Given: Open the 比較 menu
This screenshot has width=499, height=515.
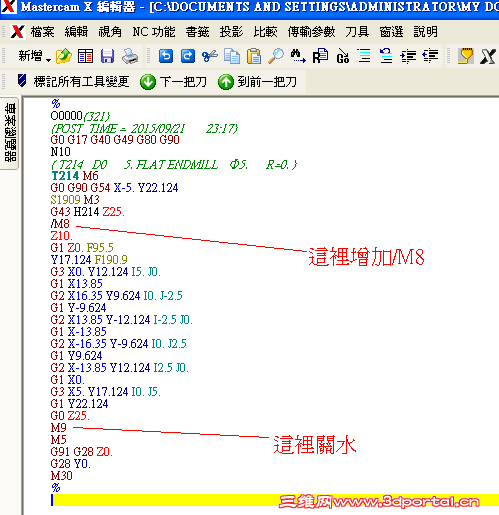Looking at the screenshot, I should (x=265, y=32).
